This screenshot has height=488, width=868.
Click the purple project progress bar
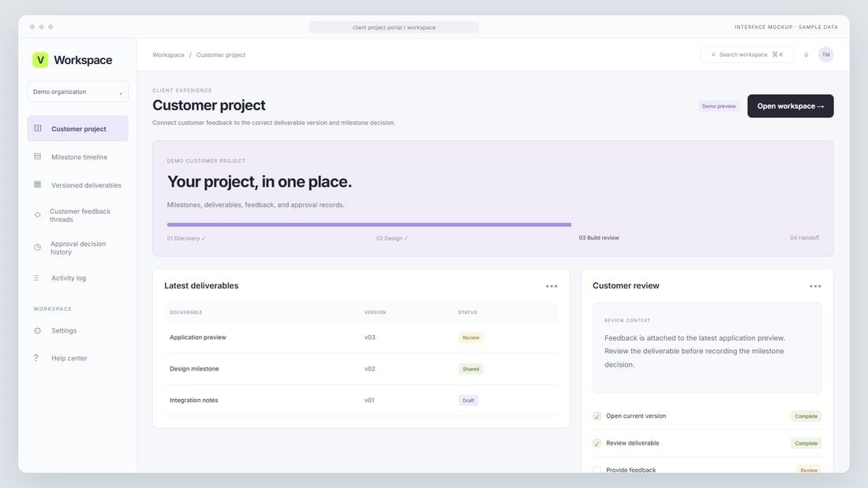click(369, 225)
